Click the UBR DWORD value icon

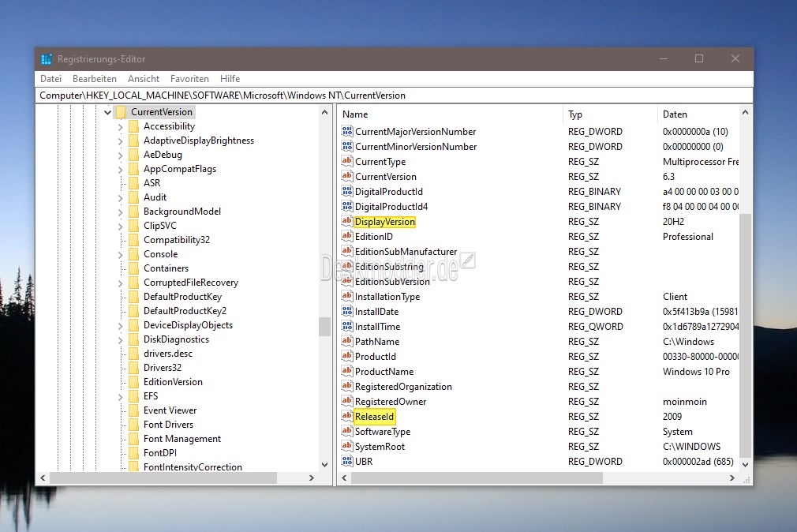coord(347,461)
